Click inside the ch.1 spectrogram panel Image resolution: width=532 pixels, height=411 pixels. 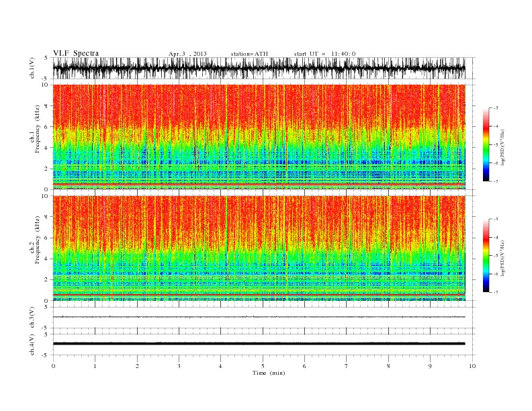click(259, 137)
